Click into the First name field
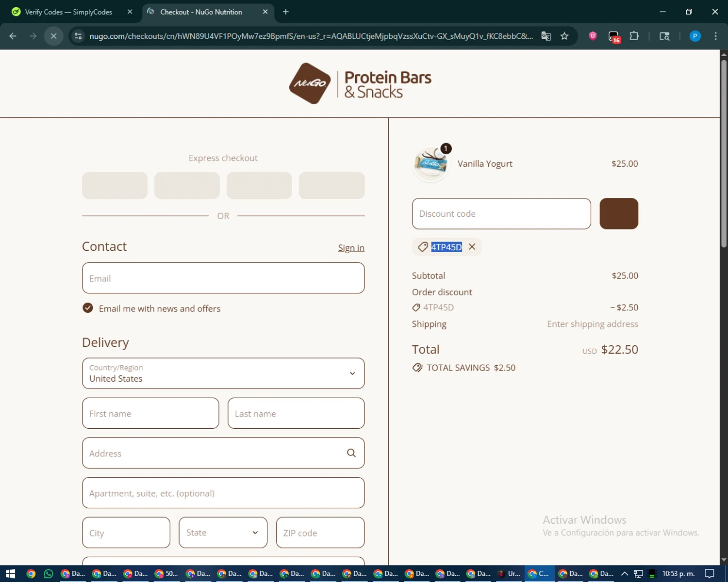Screen dimensions: 728x582 click(x=150, y=413)
